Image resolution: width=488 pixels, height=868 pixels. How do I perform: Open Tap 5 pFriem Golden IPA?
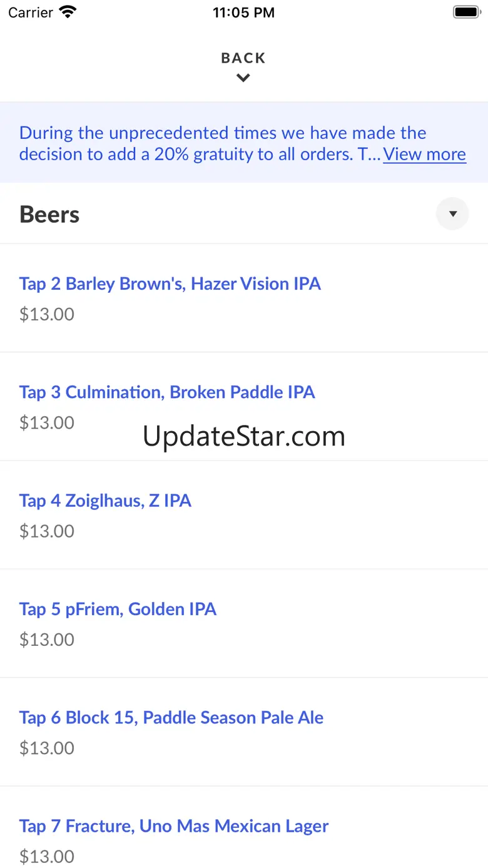point(244,623)
